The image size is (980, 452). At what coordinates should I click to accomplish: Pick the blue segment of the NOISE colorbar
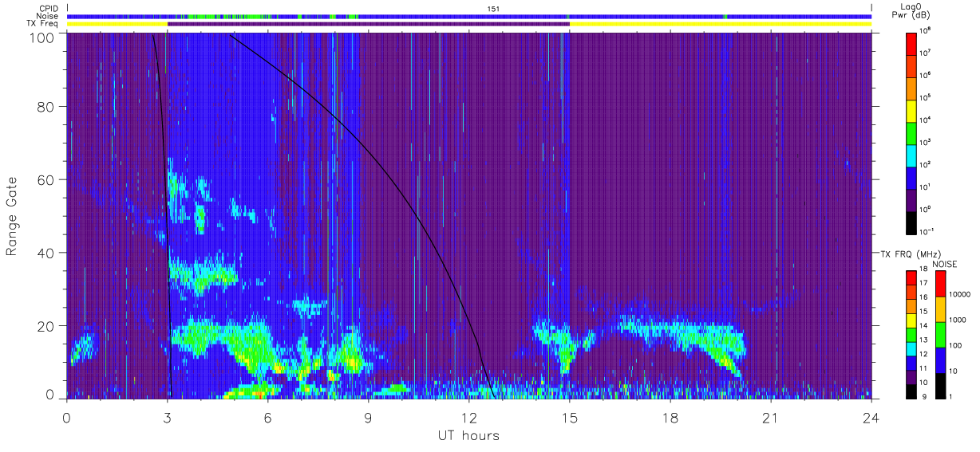tap(940, 360)
